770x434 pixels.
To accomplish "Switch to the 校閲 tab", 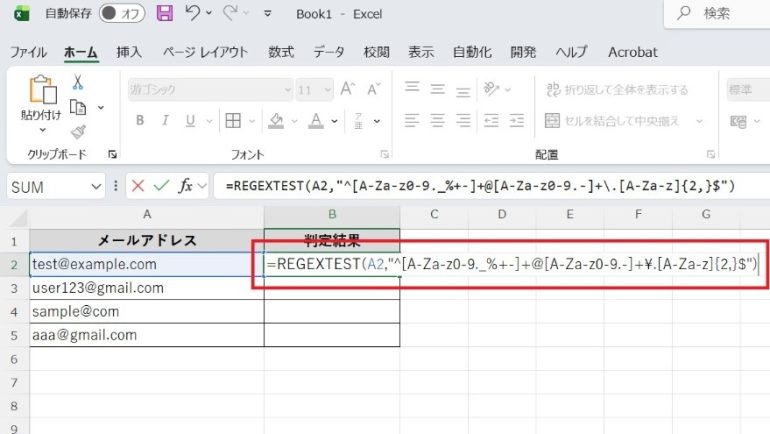I will pos(376,52).
